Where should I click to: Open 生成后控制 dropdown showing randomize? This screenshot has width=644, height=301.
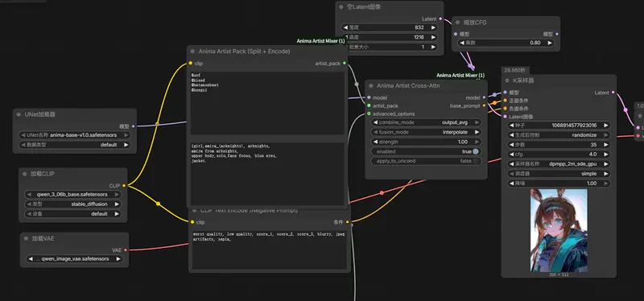[x=559, y=135]
